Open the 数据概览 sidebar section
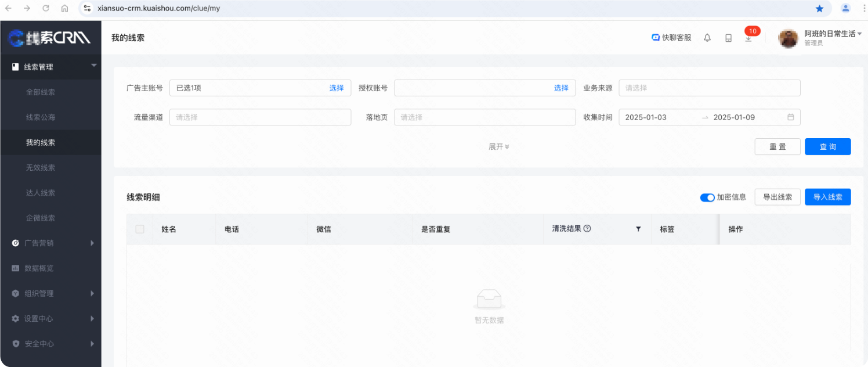Screen dimensions: 868x367 [41, 268]
